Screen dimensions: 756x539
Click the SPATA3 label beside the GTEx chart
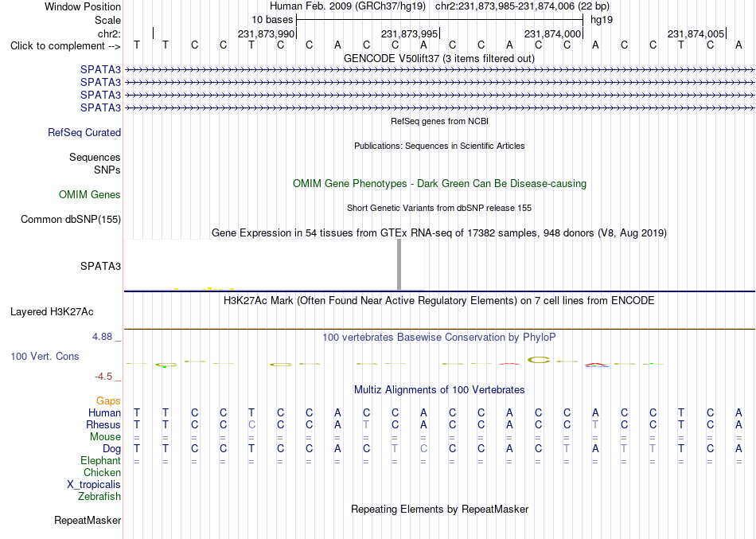[x=100, y=267]
